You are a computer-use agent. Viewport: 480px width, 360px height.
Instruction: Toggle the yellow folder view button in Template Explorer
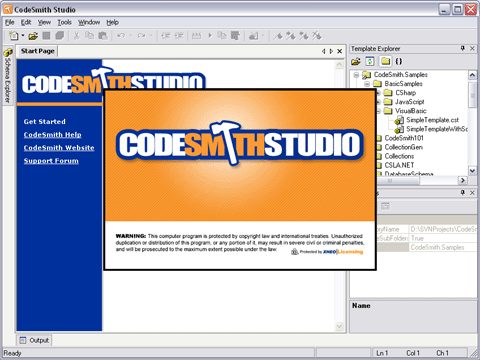385,61
